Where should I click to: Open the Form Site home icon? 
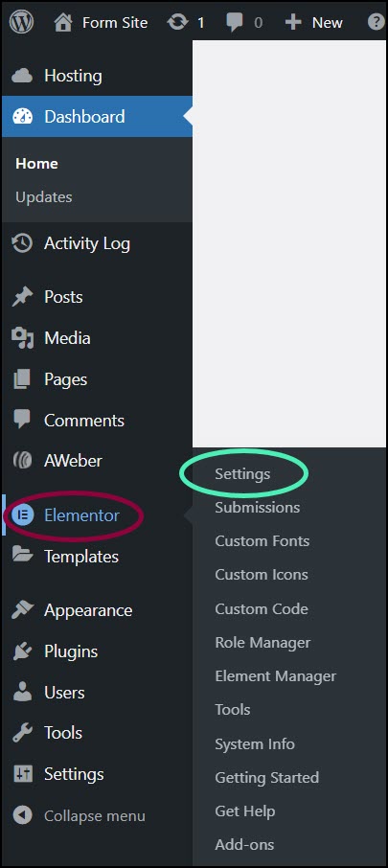(x=63, y=22)
